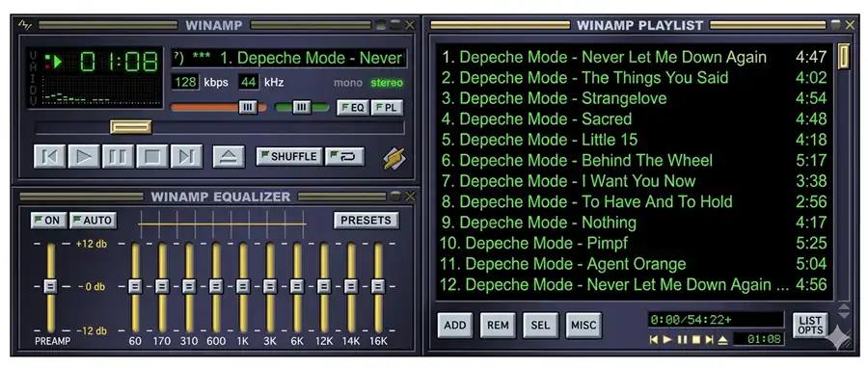Toggle the PL playlist window button
868x368 pixels.
pos(387,108)
